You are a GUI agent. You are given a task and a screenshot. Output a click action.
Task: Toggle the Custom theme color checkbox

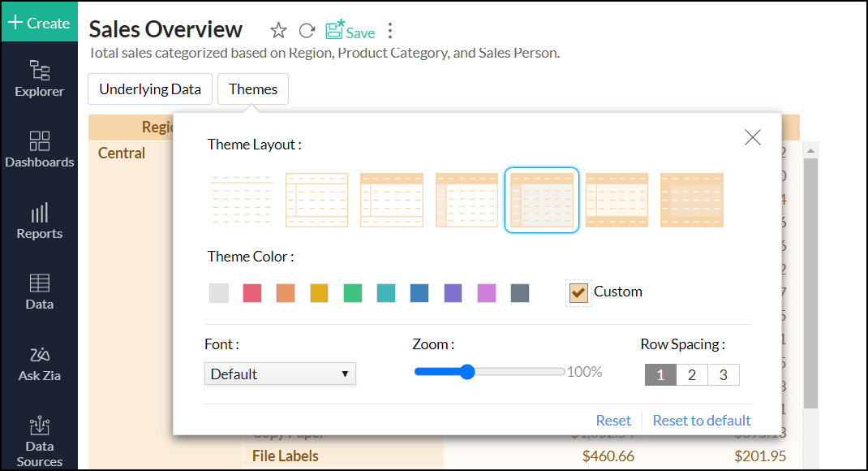click(578, 292)
